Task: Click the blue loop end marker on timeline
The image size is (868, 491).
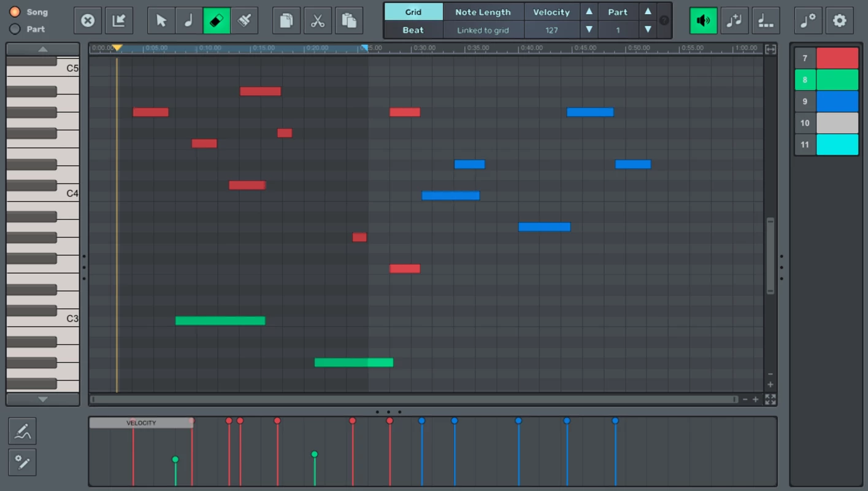Action: pyautogui.click(x=364, y=48)
